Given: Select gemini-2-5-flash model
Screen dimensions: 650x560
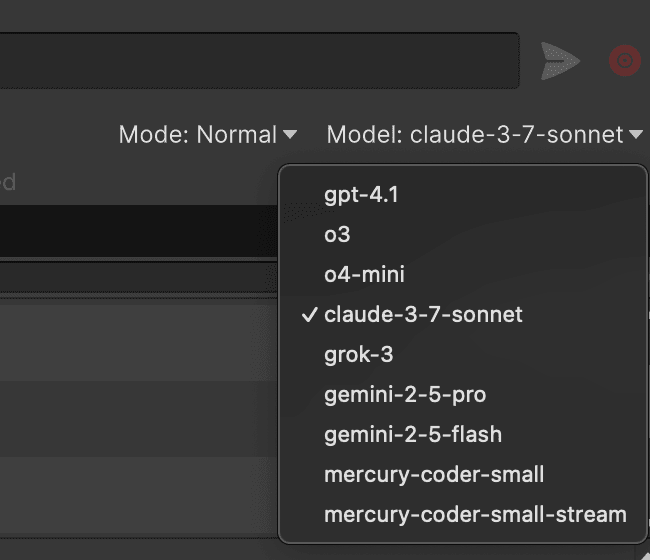Looking at the screenshot, I should pyautogui.click(x=413, y=434).
